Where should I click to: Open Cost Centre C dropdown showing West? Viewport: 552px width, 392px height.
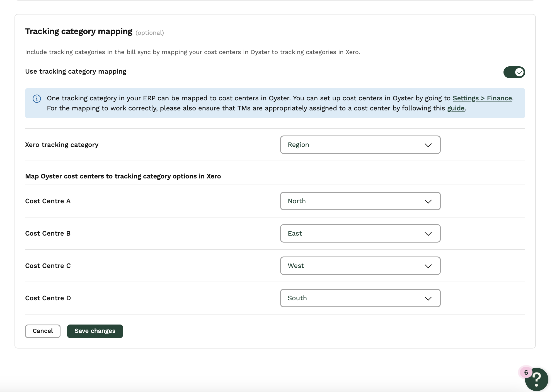coord(360,266)
